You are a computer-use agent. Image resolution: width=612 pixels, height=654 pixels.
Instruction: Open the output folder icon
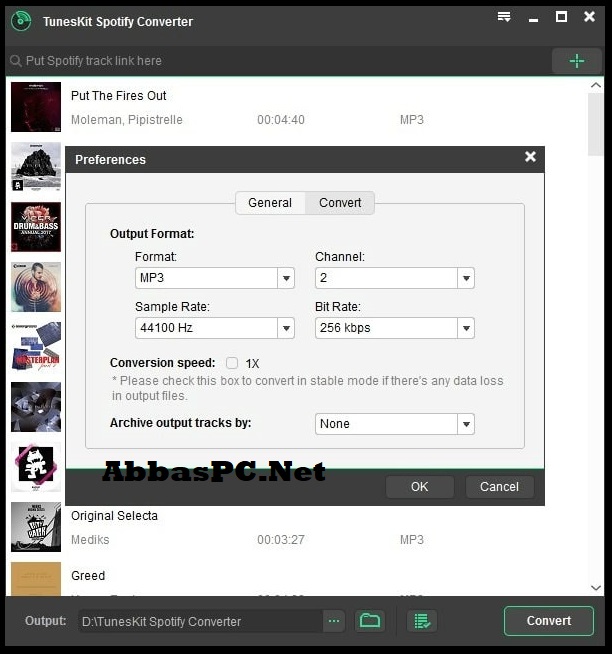pos(370,621)
